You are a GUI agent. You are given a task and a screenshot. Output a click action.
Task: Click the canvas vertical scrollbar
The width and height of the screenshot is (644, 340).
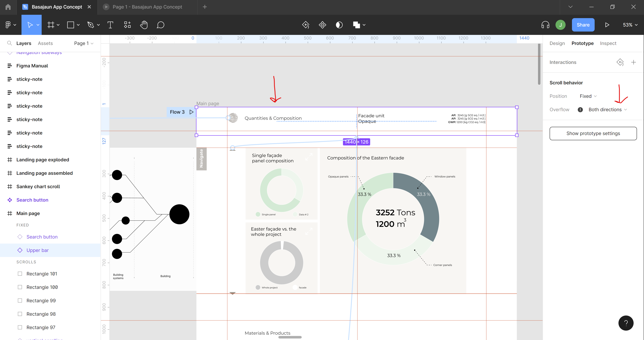(x=539, y=64)
